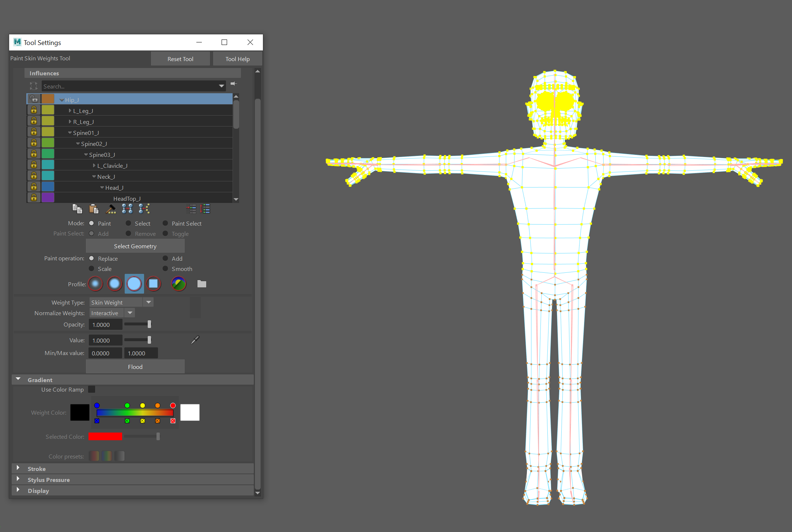This screenshot has height=532, width=792.
Task: Click the paste vertex weights icon
Action: click(94, 209)
